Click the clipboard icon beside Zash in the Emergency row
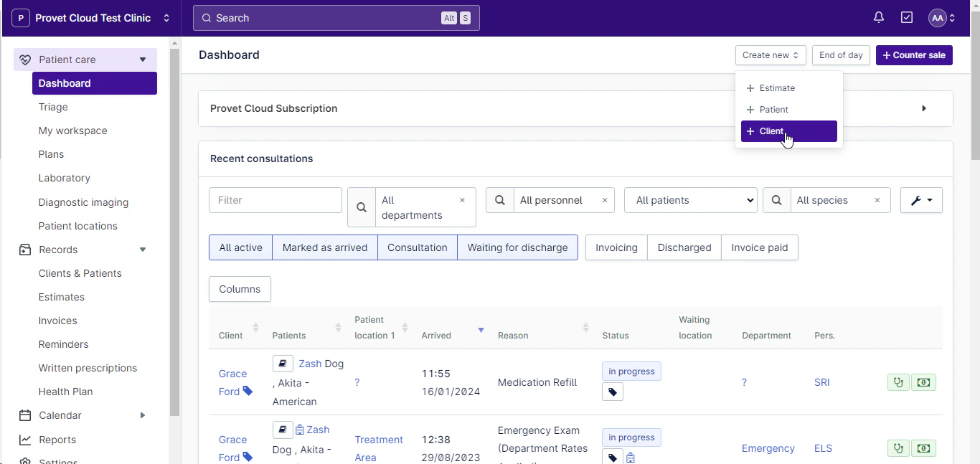980x464 pixels. click(301, 430)
